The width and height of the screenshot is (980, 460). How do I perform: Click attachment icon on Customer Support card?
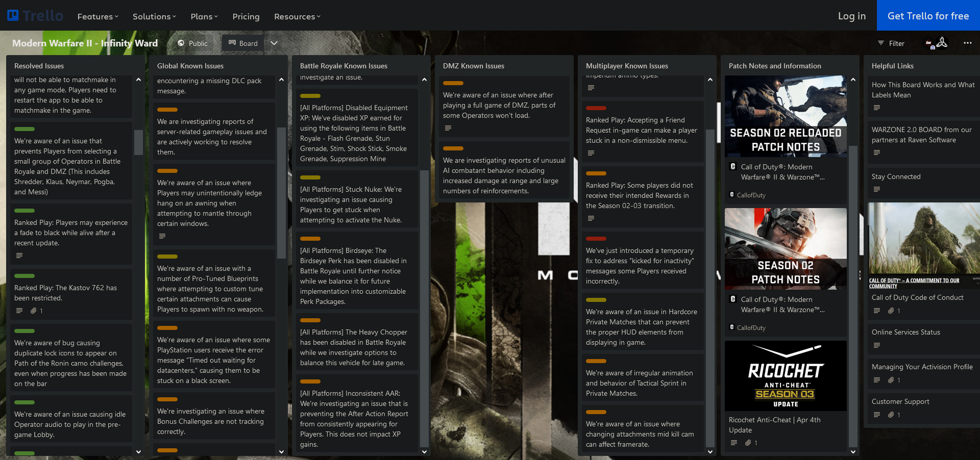click(x=891, y=415)
